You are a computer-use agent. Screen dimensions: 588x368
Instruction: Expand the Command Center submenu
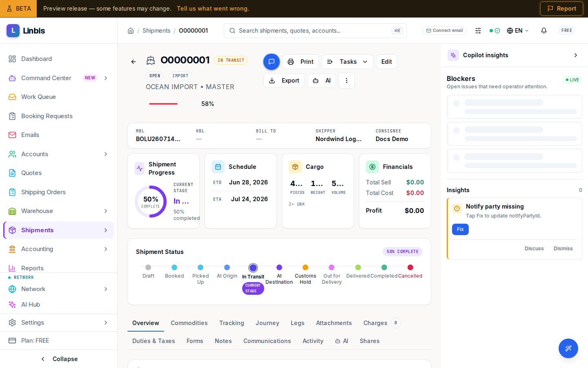[x=106, y=78]
